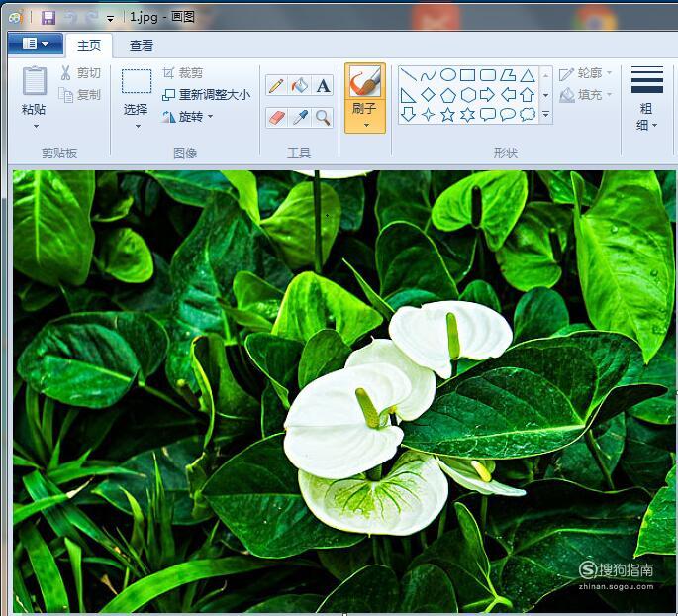This screenshot has height=616, width=678.
Task: Choose the Rounded rectangle shape
Action: click(x=488, y=75)
